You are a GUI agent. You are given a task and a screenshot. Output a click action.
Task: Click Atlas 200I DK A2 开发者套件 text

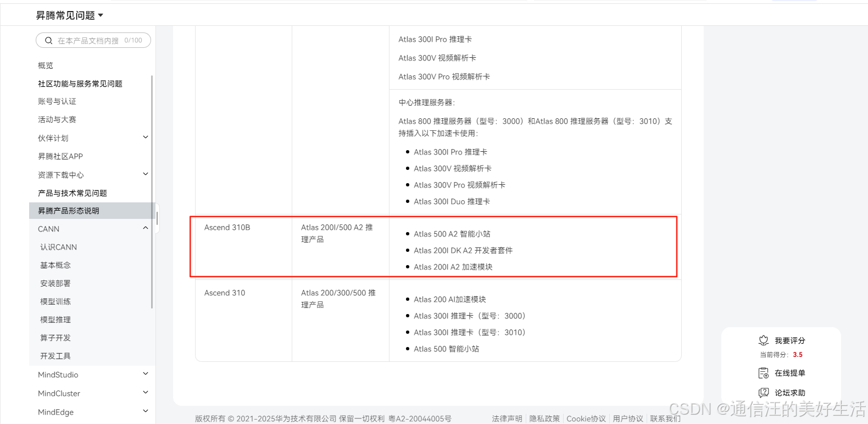coord(463,250)
